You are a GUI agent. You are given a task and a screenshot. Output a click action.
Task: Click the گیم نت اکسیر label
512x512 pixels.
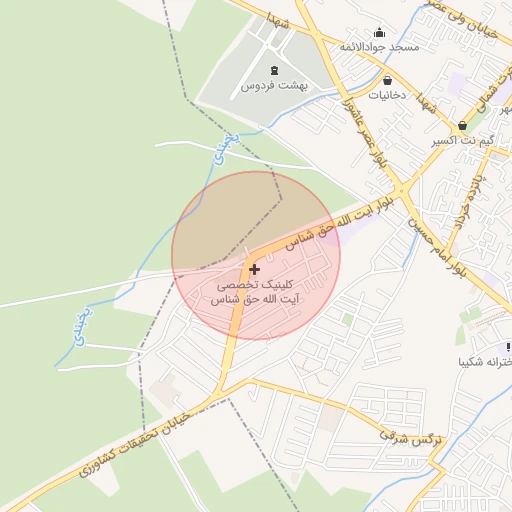click(x=463, y=141)
